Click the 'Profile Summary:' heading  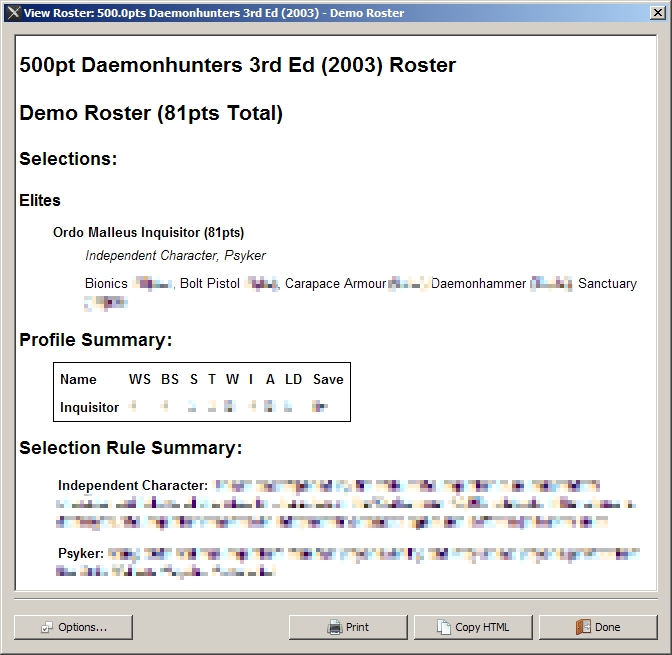[96, 340]
